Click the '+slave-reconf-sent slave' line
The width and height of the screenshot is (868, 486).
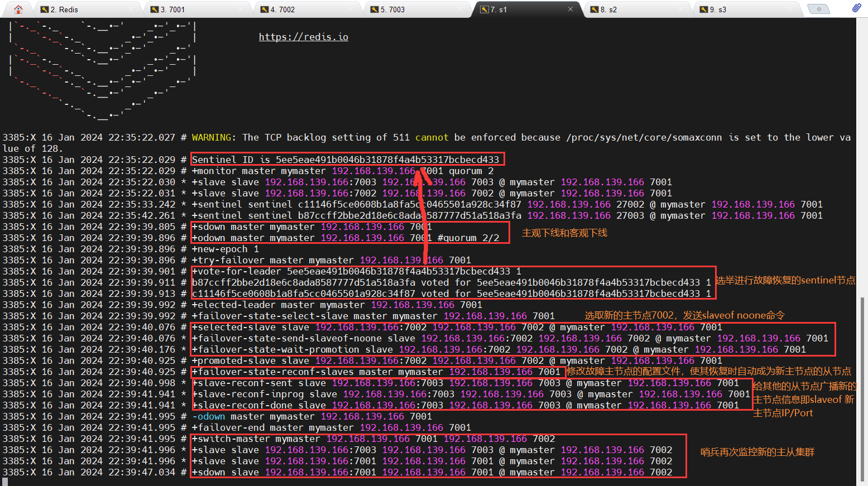pyautogui.click(x=466, y=383)
